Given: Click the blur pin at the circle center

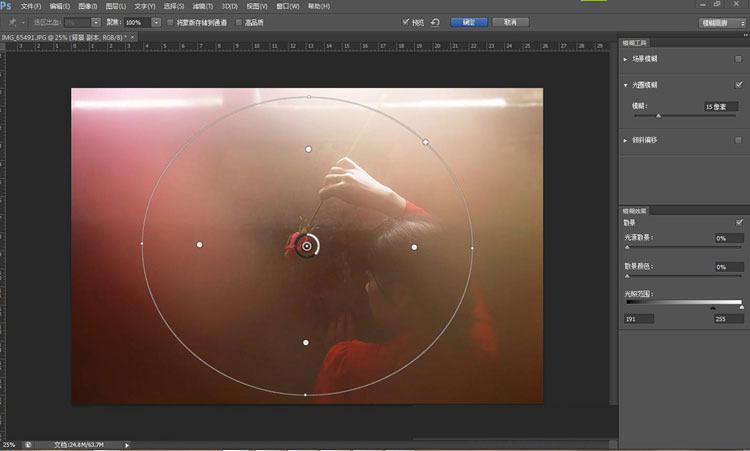Looking at the screenshot, I should click(308, 244).
